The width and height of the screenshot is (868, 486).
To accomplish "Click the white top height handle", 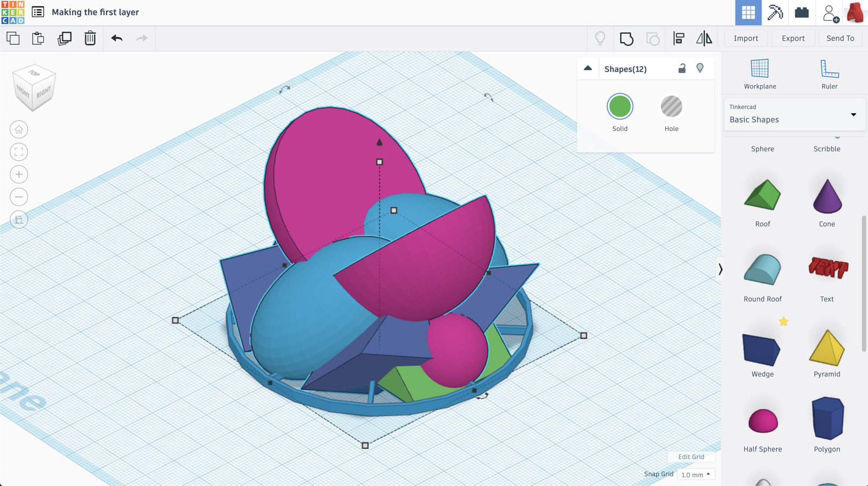I will pos(379,161).
